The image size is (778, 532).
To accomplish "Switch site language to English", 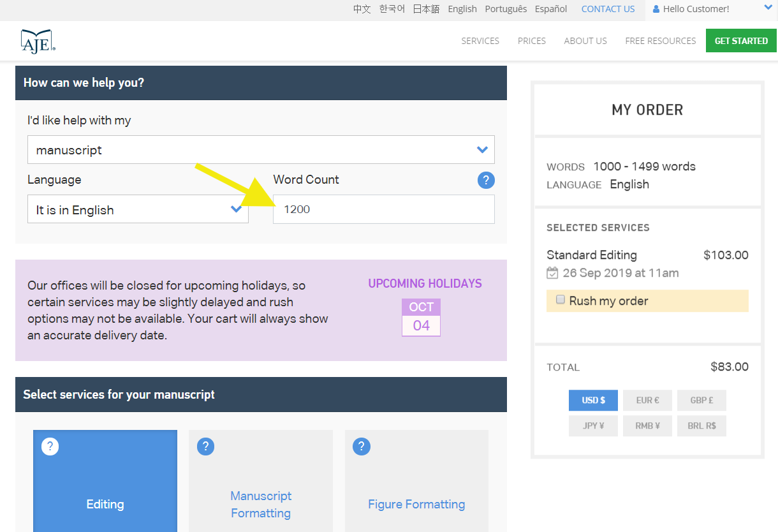I will click(462, 9).
